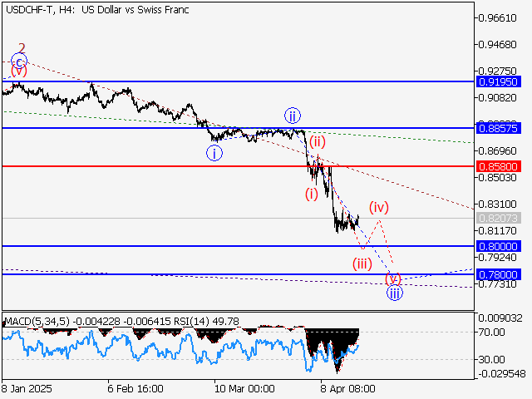Click the blue circled wave ii label
The height and width of the screenshot is (399, 532).
(292, 115)
